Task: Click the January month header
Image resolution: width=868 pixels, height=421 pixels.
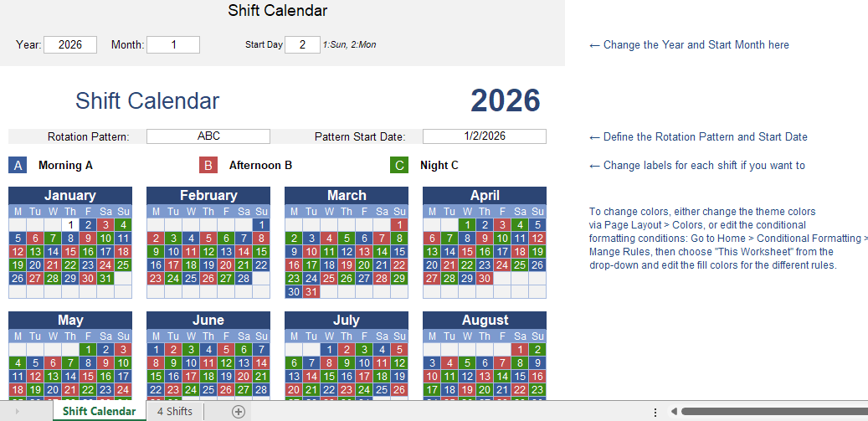Action: (x=70, y=195)
